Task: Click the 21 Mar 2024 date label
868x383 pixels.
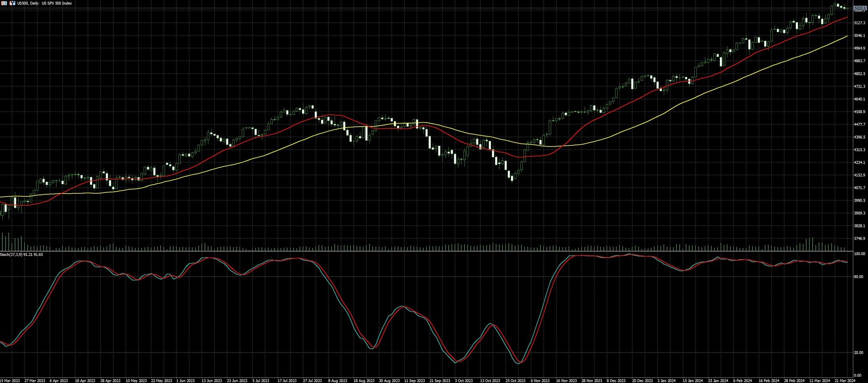Action: tap(845, 381)
